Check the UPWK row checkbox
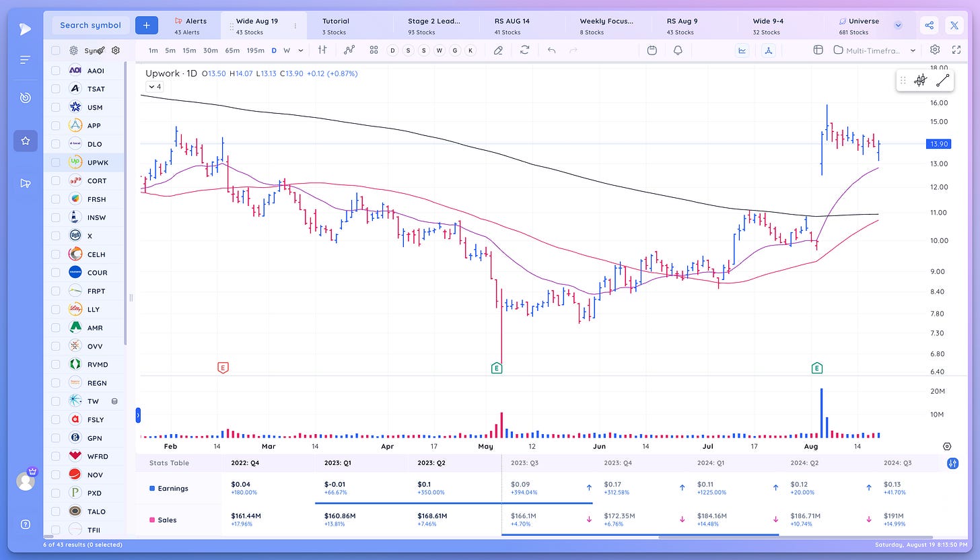980x560 pixels. 55,162
